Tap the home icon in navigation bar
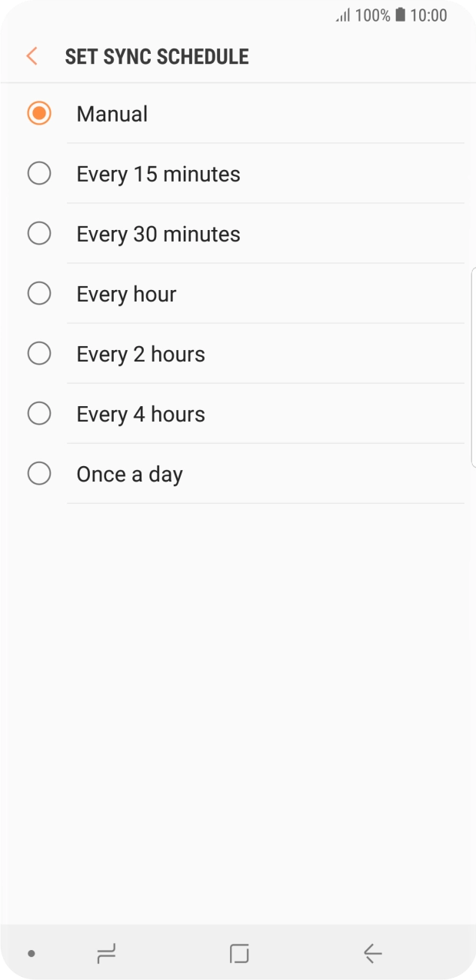The height and width of the screenshot is (980, 476). click(239, 953)
